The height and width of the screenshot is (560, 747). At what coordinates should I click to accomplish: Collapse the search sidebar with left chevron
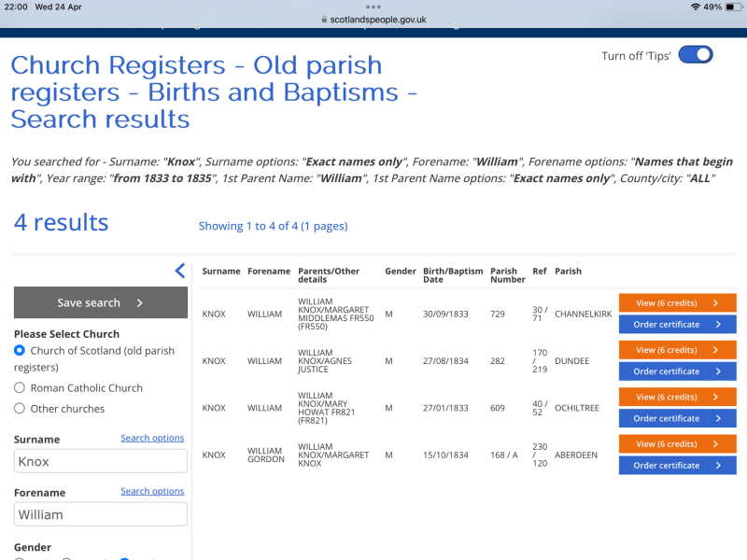180,272
